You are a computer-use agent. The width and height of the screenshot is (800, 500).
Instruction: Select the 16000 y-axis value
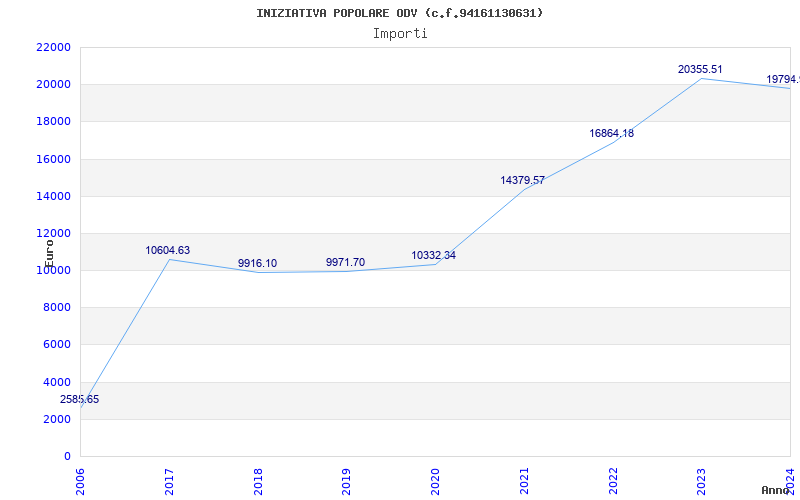click(x=54, y=159)
